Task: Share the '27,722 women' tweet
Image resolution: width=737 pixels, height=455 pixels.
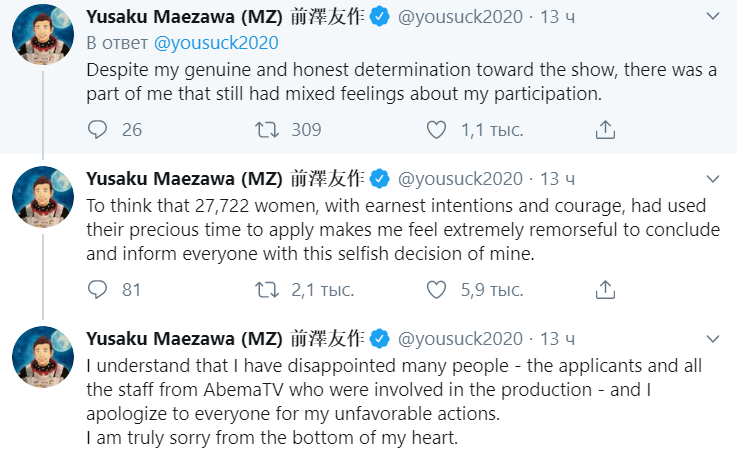Action: pos(605,290)
